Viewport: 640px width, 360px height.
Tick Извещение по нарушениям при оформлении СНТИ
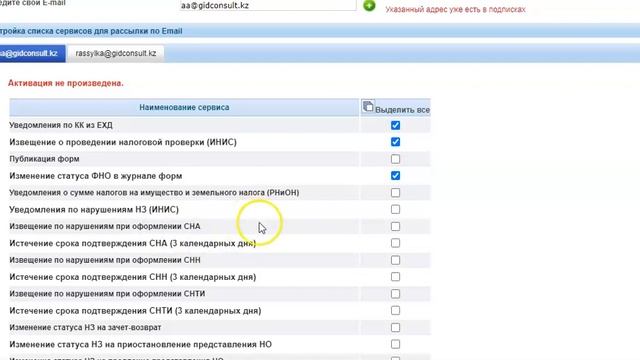(x=395, y=294)
